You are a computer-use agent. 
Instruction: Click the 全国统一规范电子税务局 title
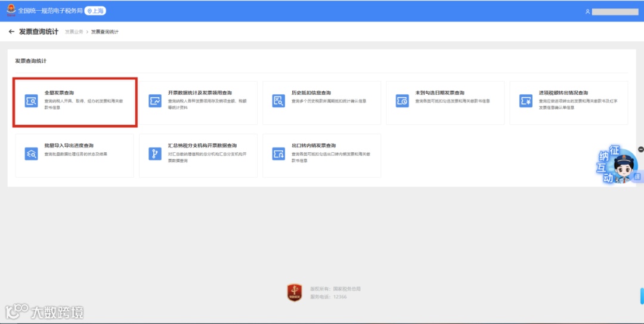[x=50, y=11]
